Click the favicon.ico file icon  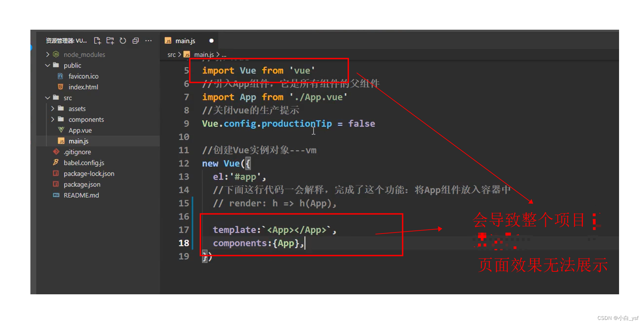pos(60,76)
